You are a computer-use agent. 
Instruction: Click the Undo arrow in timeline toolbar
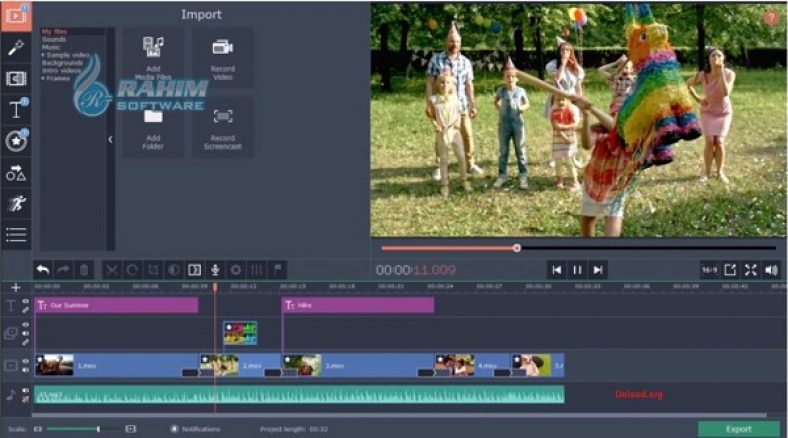[43, 269]
